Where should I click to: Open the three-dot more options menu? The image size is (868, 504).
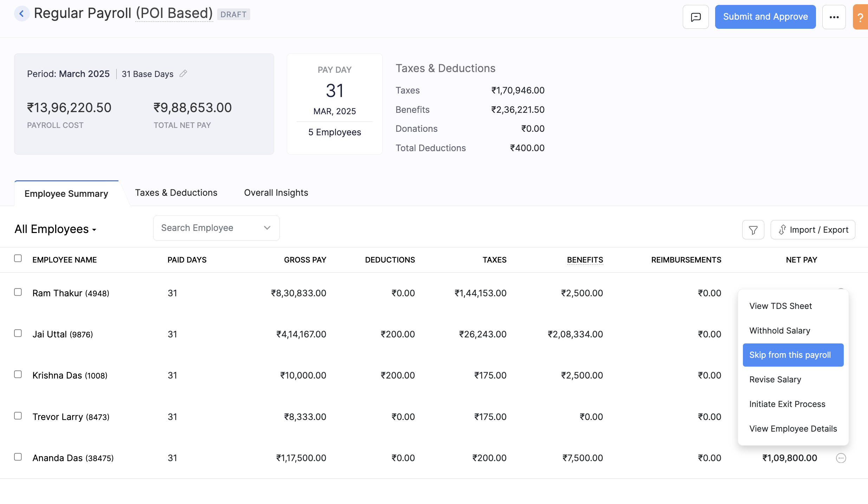[834, 17]
